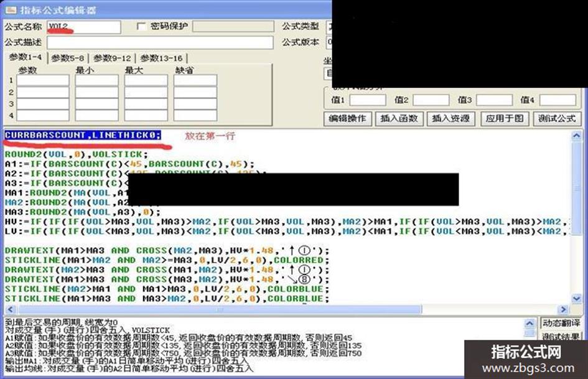Click the 值2 input field
Screen dimensions: 588x379
point(431,100)
